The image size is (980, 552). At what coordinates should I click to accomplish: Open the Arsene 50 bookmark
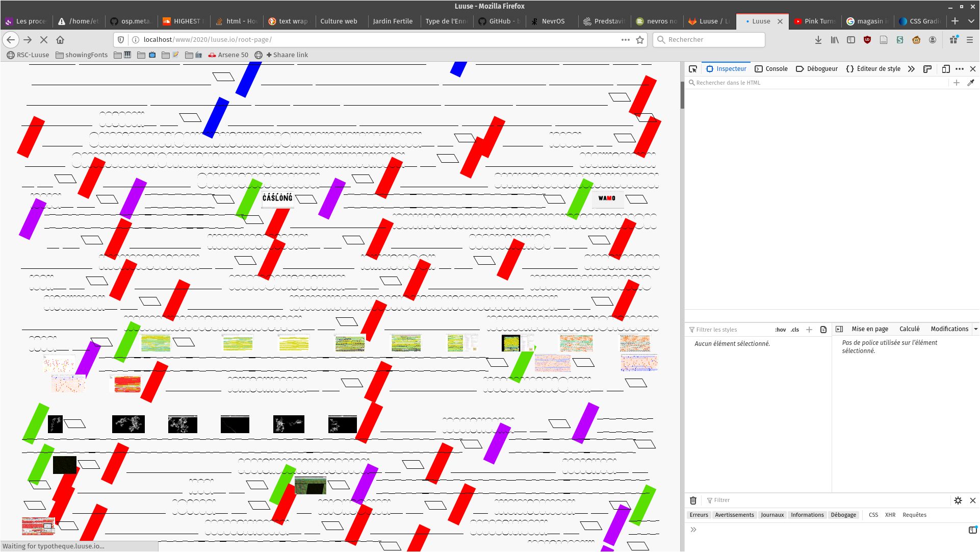228,55
